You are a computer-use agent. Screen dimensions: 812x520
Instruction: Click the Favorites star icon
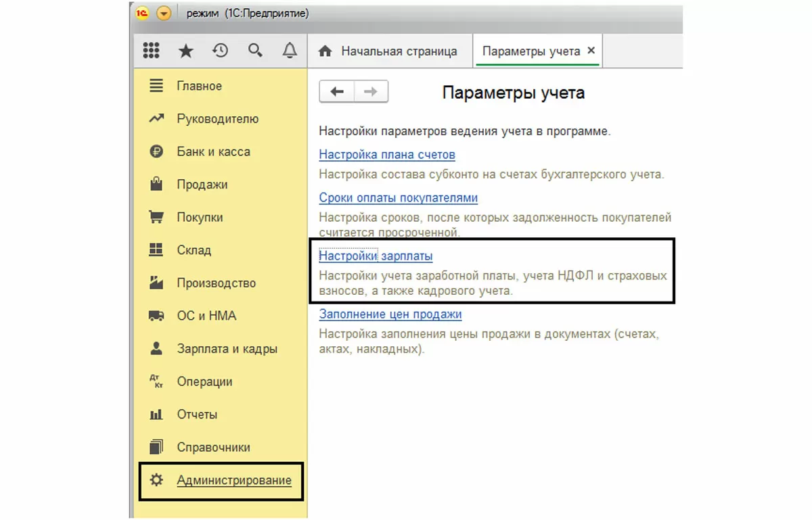coord(185,51)
